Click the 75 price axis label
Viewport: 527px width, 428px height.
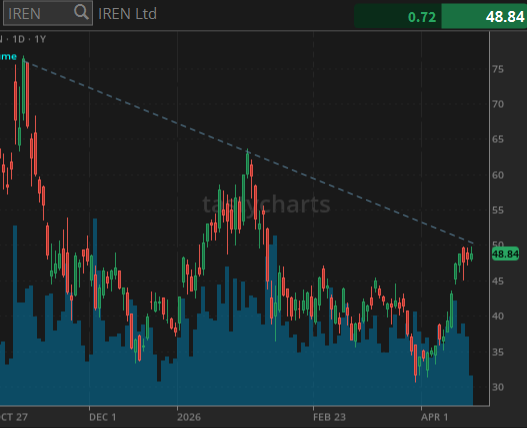498,69
